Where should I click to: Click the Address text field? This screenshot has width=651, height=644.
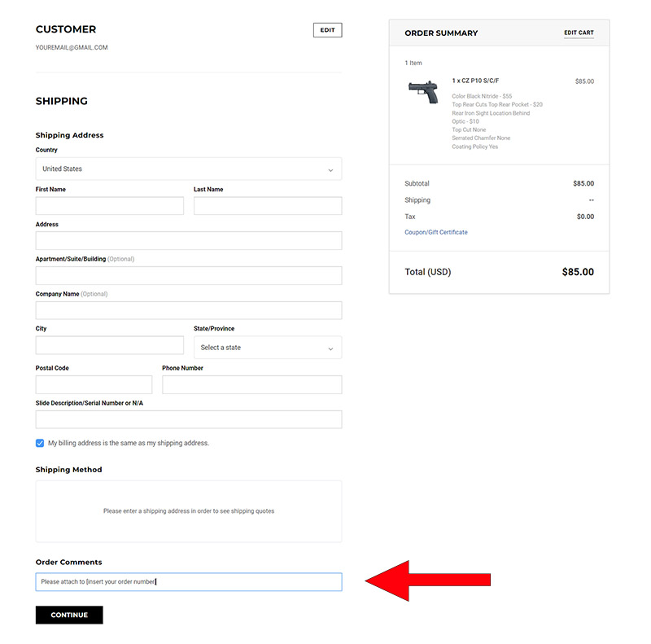pyautogui.click(x=188, y=241)
